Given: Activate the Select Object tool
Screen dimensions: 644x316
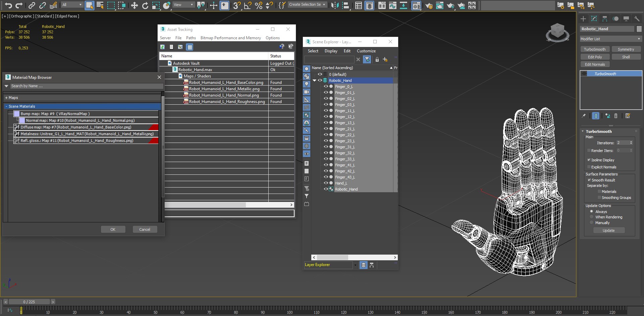Looking at the screenshot, I should point(89,5).
